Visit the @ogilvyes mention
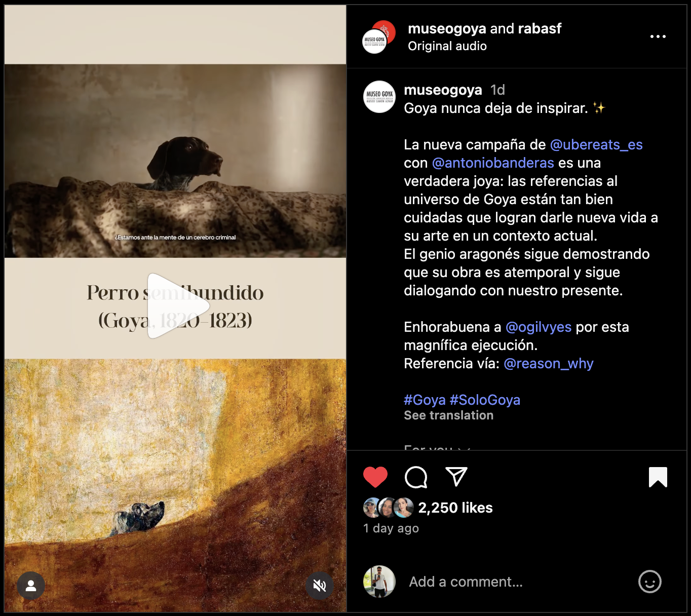This screenshot has width=691, height=616. click(x=539, y=327)
